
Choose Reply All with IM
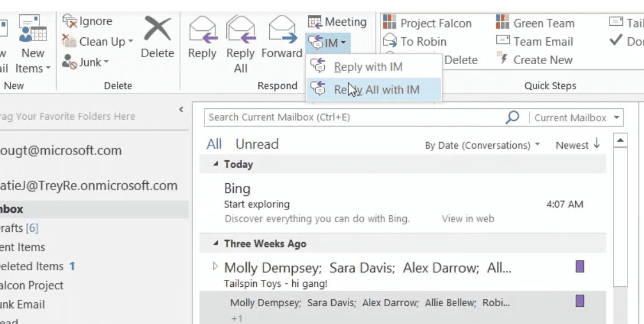pos(376,89)
